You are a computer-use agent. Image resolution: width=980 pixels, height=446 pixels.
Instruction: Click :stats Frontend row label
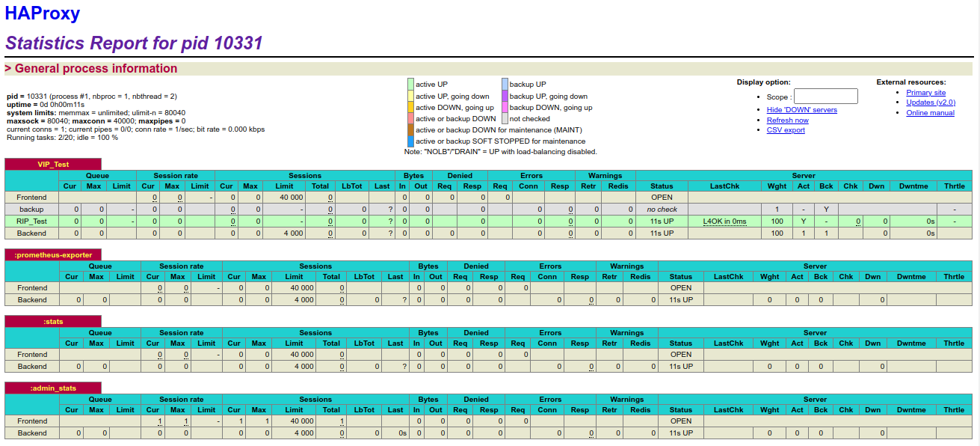(32, 355)
